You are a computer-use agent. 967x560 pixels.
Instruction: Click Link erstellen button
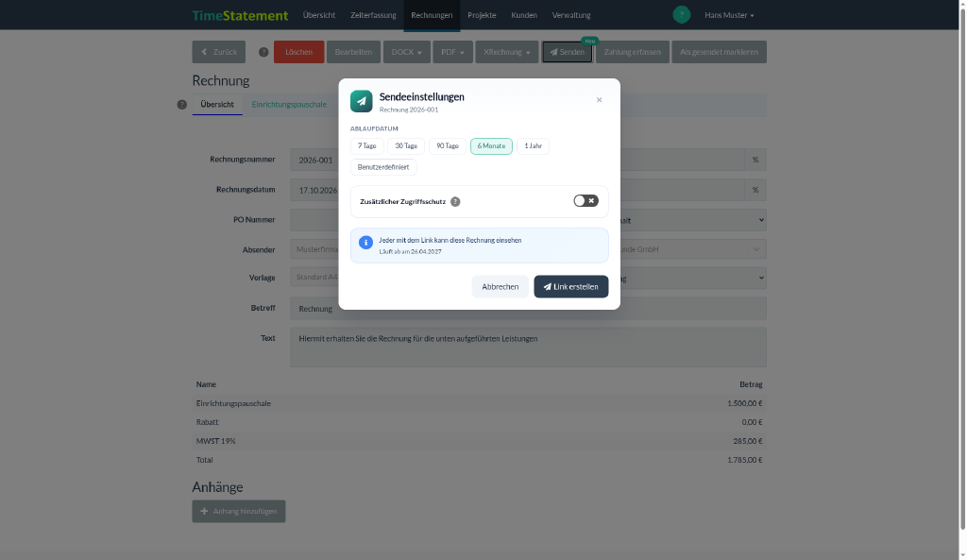[571, 287]
